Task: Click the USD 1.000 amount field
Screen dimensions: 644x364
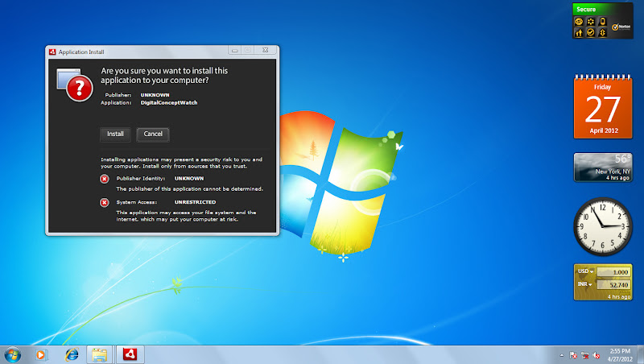Action: (613, 272)
